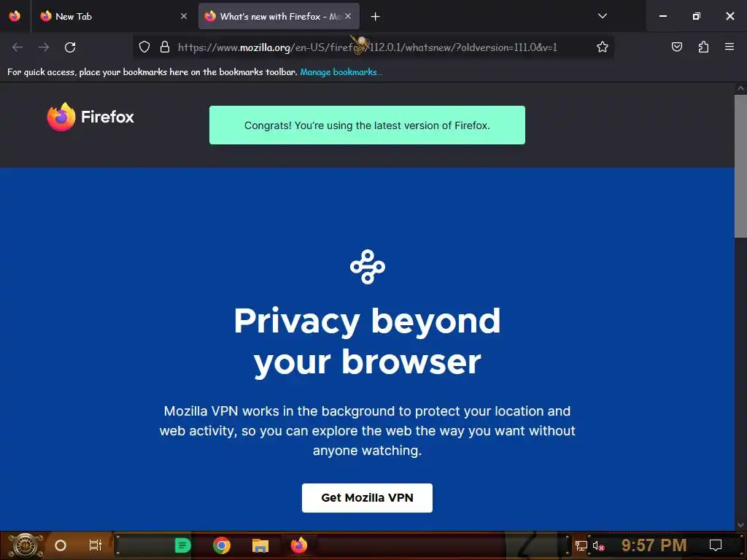
Task: Toggle the muted volume icon in system tray
Action: point(598,545)
